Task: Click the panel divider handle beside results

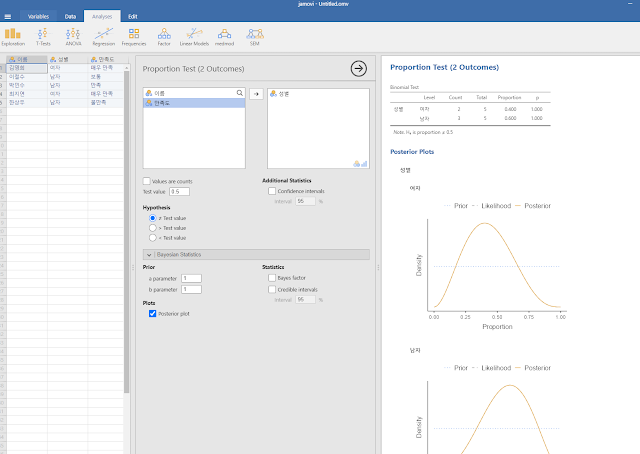Action: point(378,268)
